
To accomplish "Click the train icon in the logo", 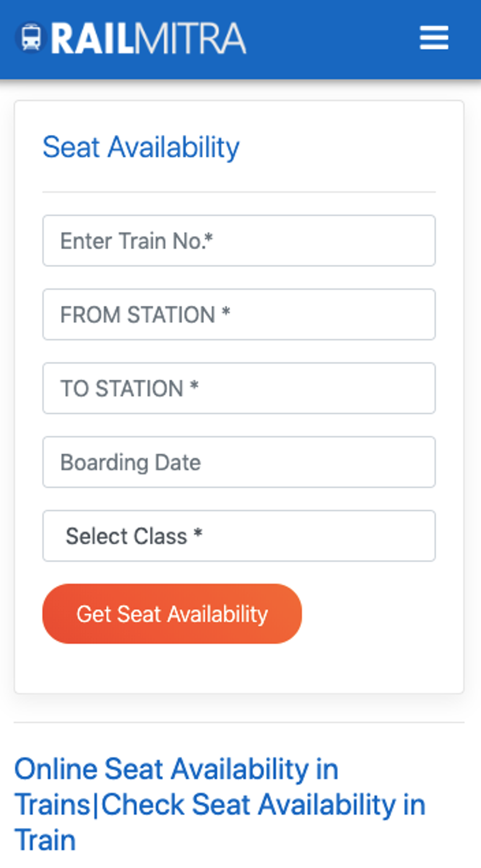I will coord(31,38).
